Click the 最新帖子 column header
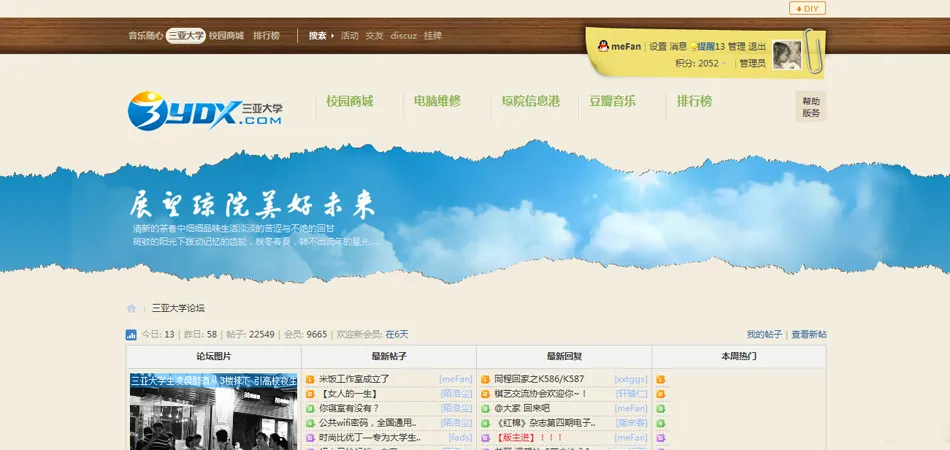The width and height of the screenshot is (950, 450). 389,357
